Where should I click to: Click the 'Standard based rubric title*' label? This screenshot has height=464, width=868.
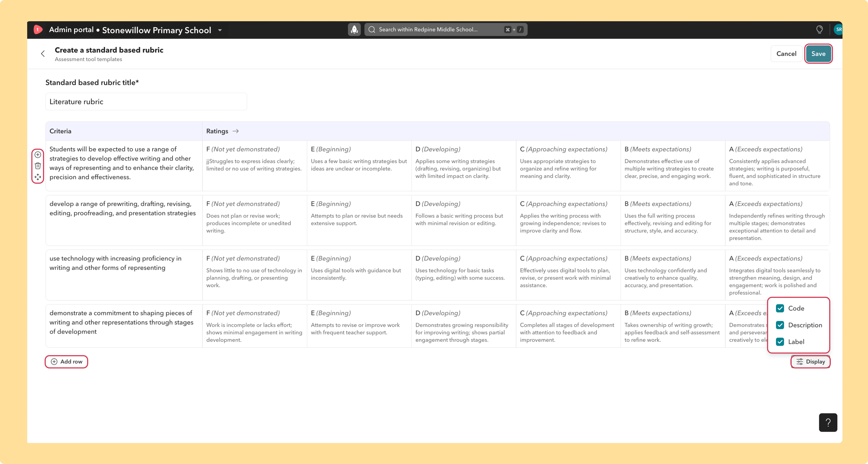[92, 83]
